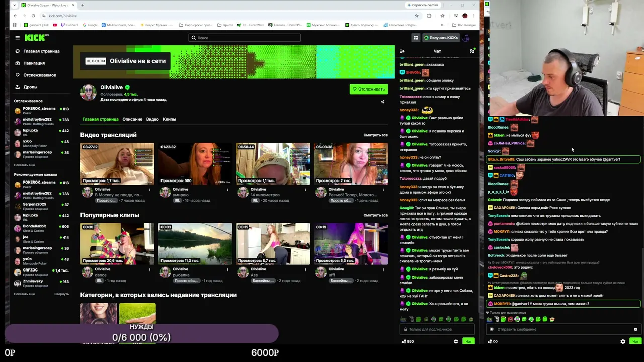Go back using the browser back arrow
This screenshot has height=362, width=644.
[x=15, y=16]
